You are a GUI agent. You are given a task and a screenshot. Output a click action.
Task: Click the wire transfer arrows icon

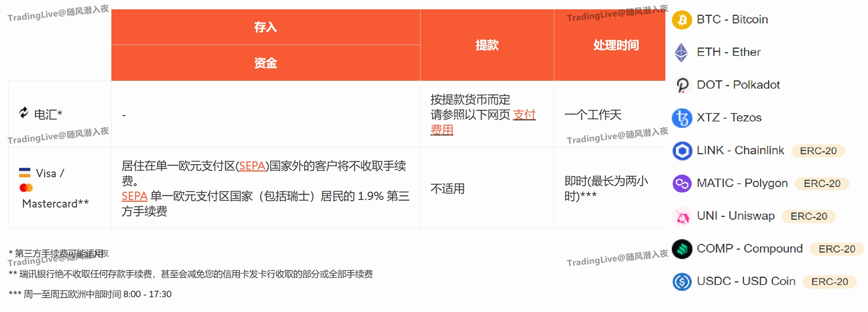[x=24, y=112]
